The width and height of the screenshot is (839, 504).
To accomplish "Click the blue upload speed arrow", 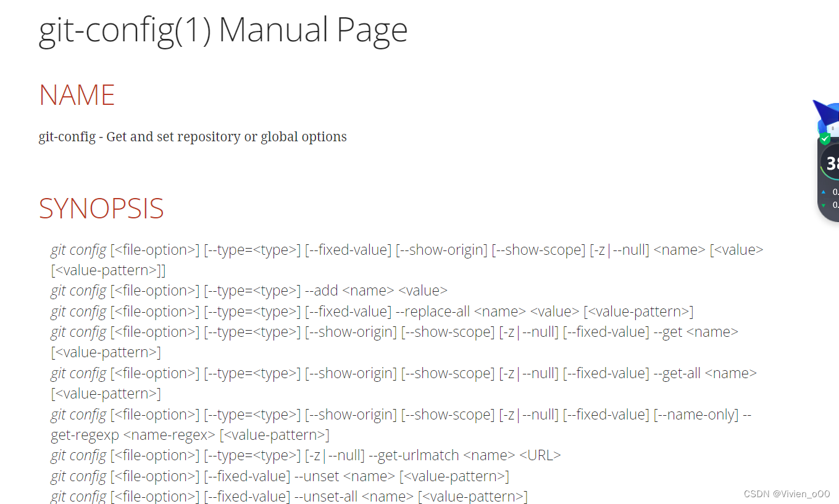I will pyautogui.click(x=823, y=192).
